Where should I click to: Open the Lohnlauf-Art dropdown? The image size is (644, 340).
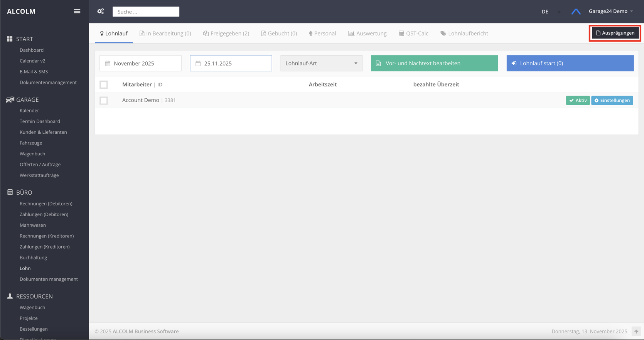click(321, 63)
